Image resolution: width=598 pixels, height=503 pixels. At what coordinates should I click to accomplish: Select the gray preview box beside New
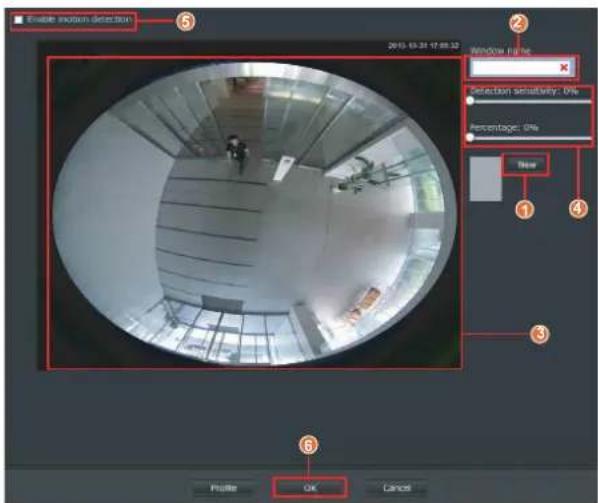pyautogui.click(x=485, y=179)
